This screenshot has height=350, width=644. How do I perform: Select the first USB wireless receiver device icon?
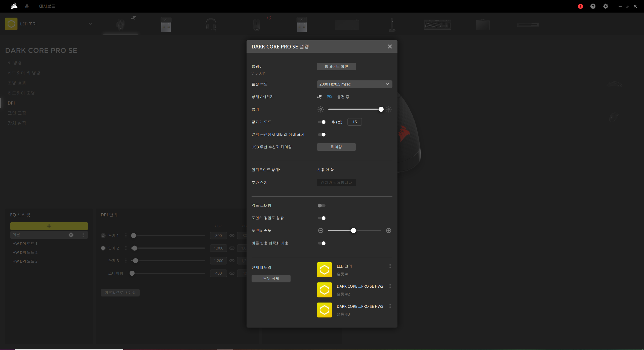(166, 25)
